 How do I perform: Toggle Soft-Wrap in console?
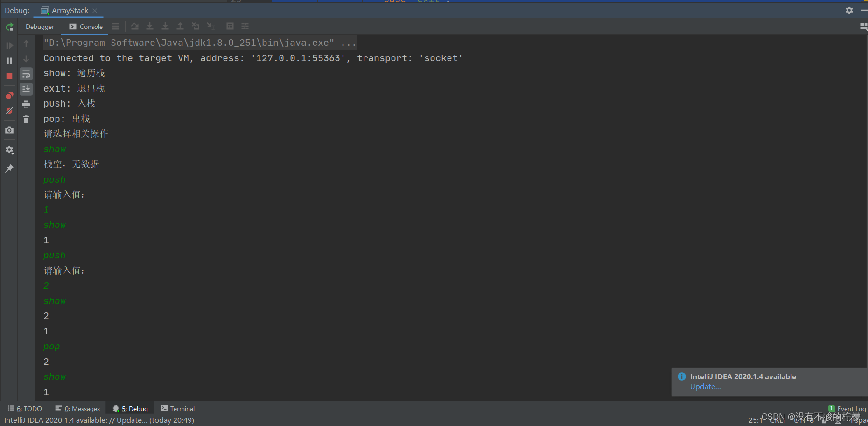point(26,74)
